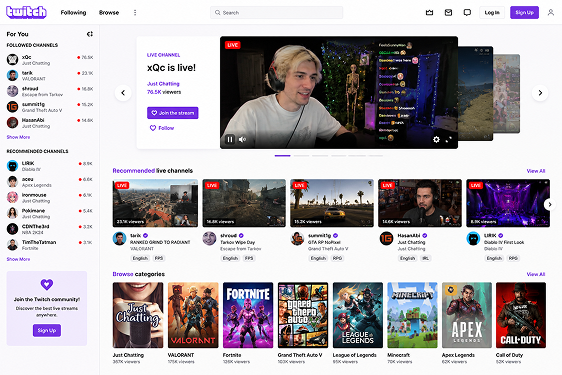Click TimTheTatman avatar in sidebar
The image size is (562, 375).
(13, 245)
